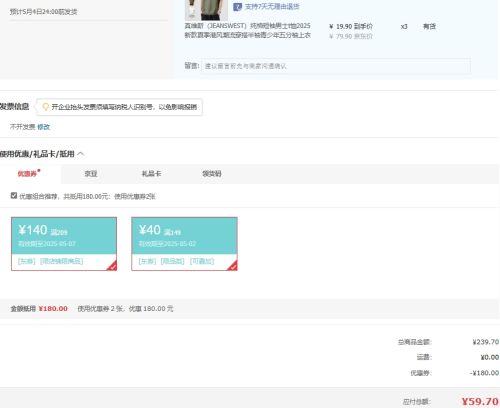Open the 领货码 tab

[212, 174]
